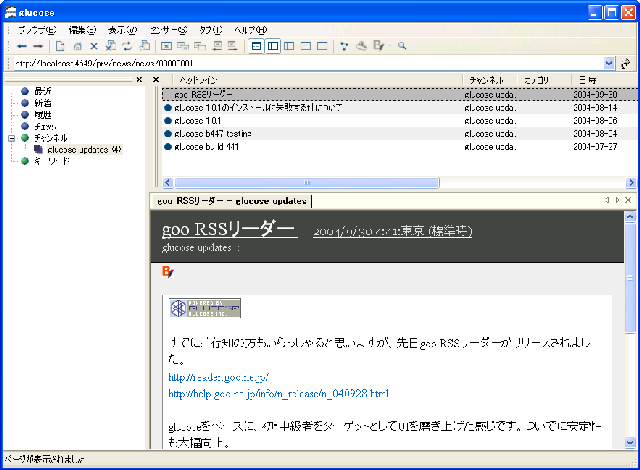Open the タブ menu
Image resolution: width=640 pixels, height=470 pixels.
[211, 30]
